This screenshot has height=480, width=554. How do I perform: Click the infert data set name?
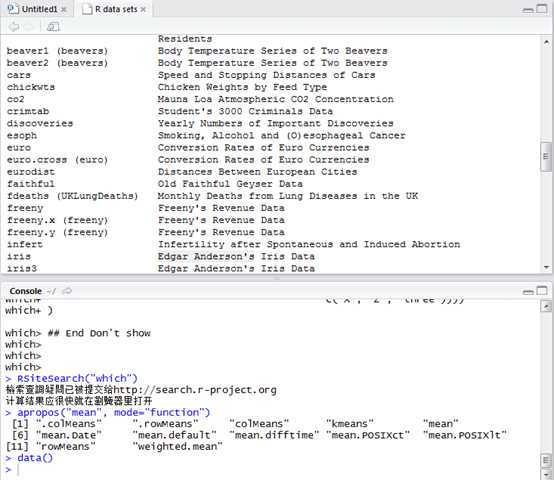point(25,244)
